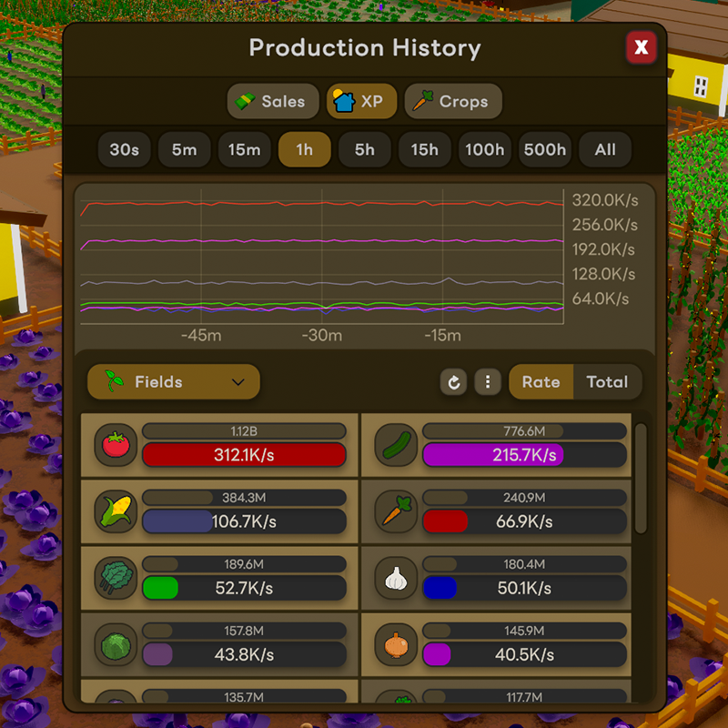Switch to the Crops tab
The height and width of the screenshot is (728, 728).
(x=453, y=101)
